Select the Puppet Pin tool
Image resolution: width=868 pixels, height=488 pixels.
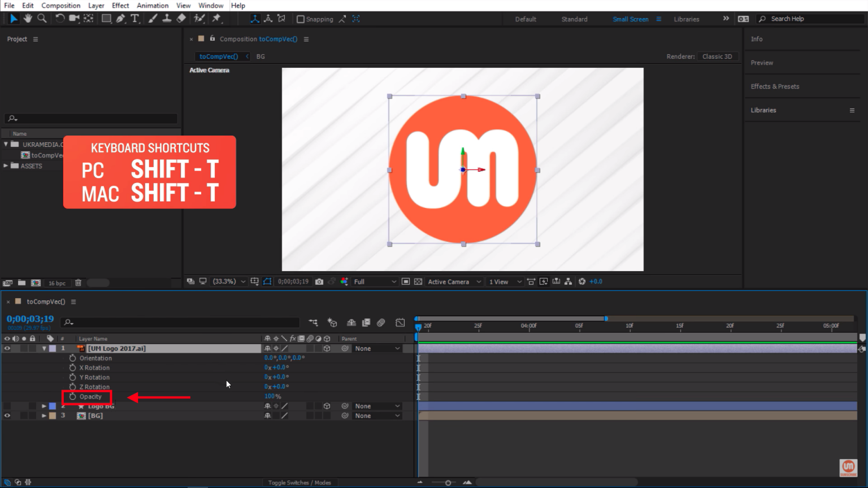coord(216,19)
